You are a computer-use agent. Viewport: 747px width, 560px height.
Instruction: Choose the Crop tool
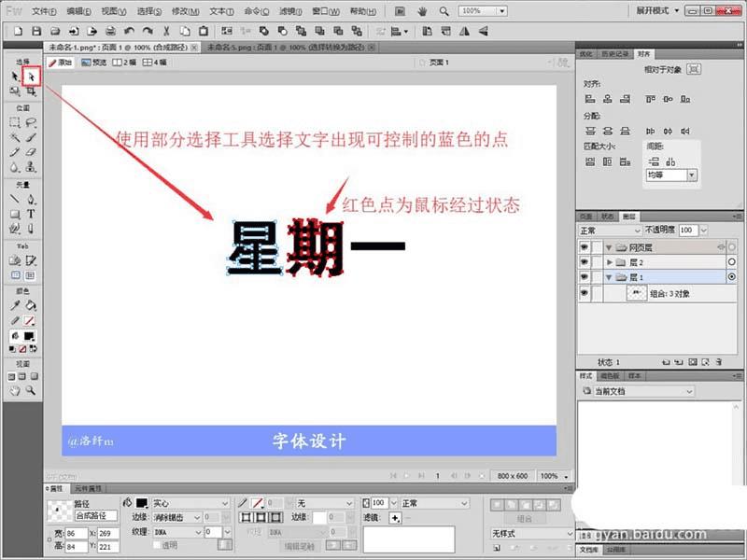pos(31,91)
